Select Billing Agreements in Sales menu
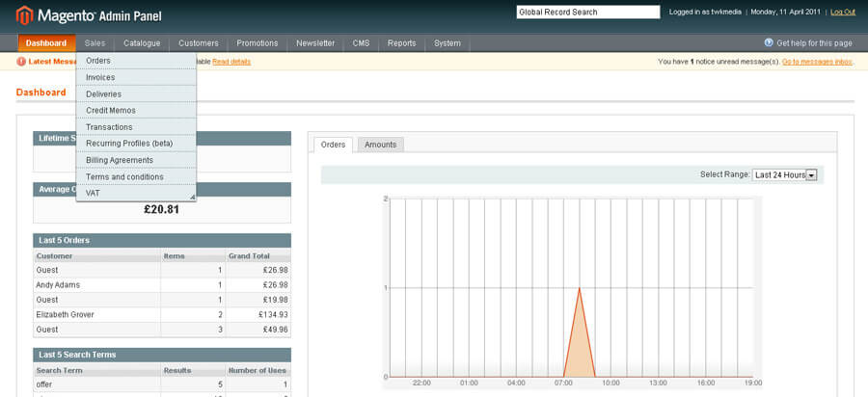Viewport: 868px width, 397px height. [136, 160]
